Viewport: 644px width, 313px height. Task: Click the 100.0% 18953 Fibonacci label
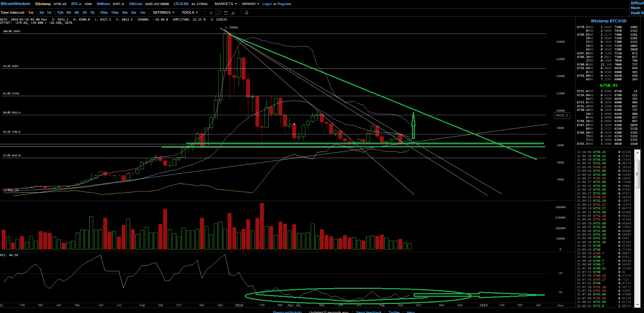point(12,31)
